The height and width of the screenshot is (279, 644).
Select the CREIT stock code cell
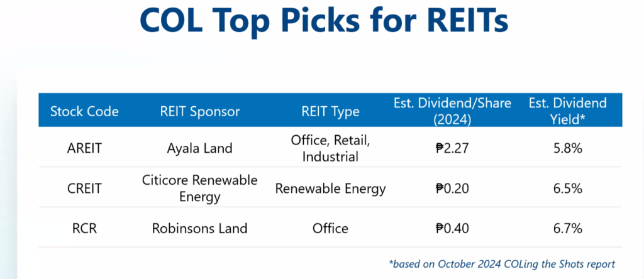click(x=84, y=189)
